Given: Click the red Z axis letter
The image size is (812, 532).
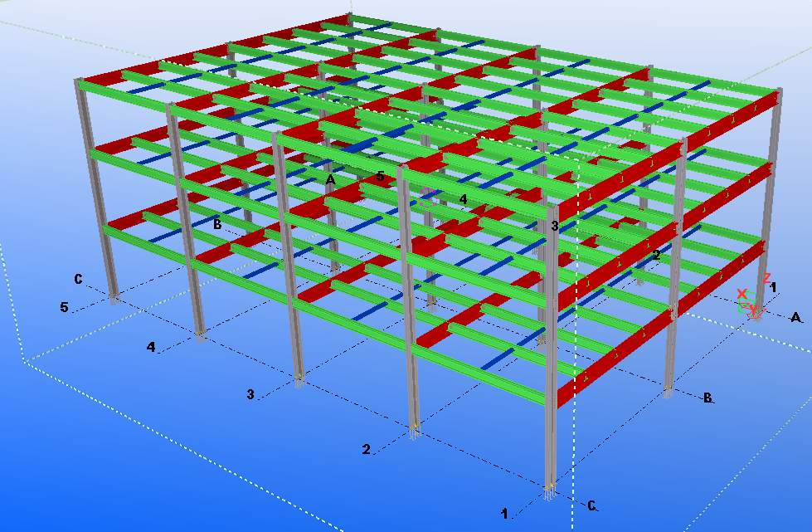Looking at the screenshot, I should click(767, 278).
